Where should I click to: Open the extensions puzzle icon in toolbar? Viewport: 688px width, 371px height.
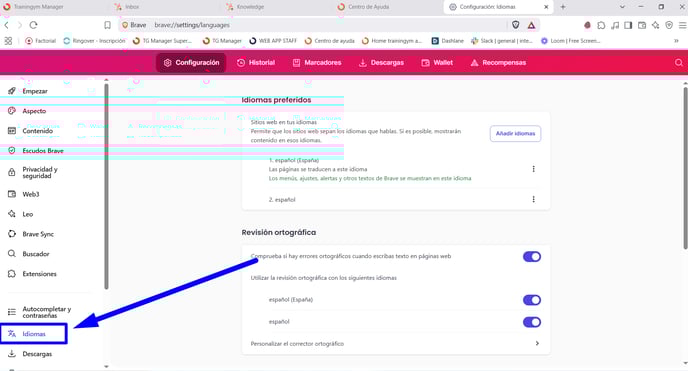click(x=601, y=25)
